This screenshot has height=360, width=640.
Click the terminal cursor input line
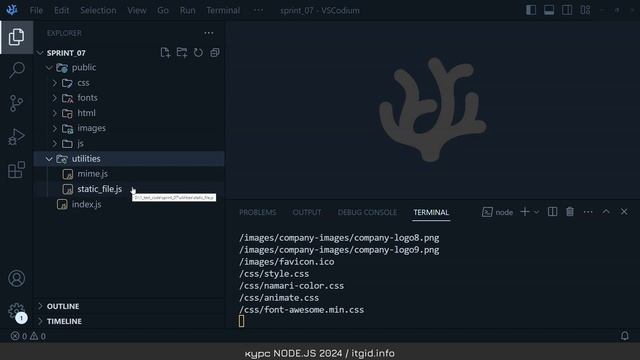point(242,322)
